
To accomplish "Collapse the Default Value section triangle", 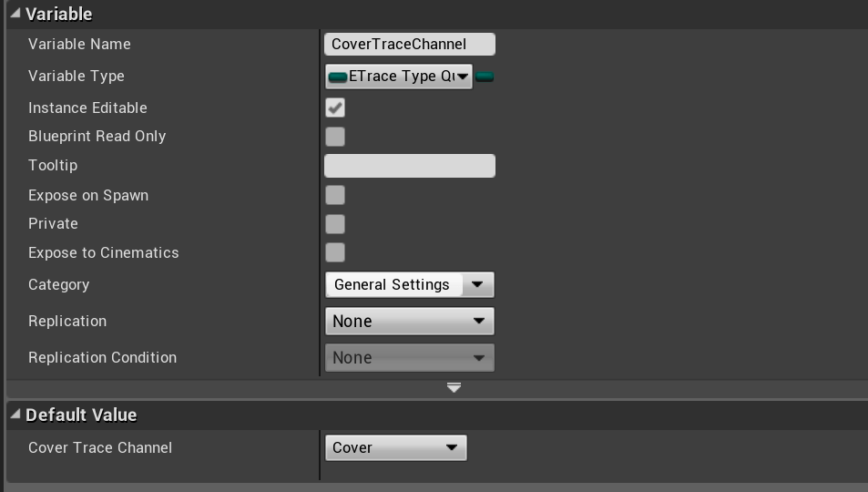I will 15,415.
